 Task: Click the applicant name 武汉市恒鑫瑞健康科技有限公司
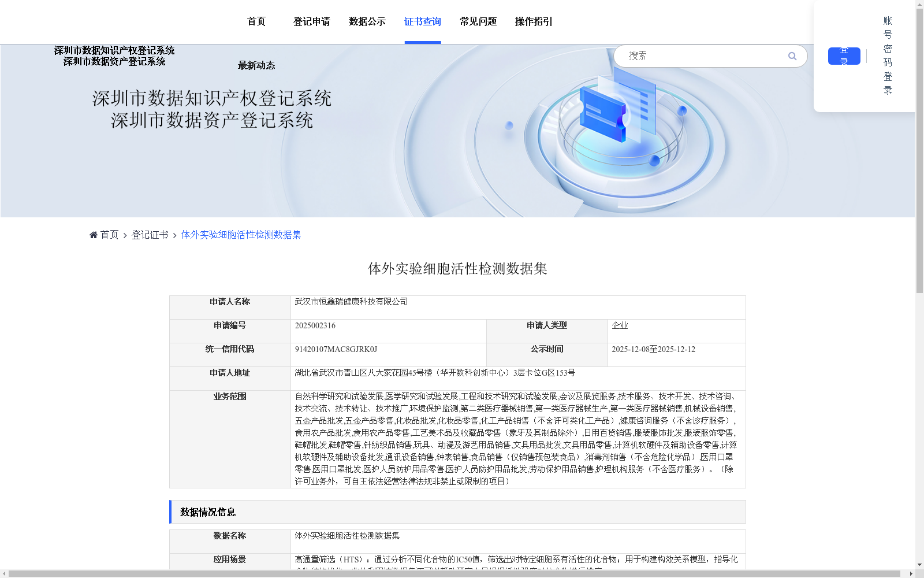pyautogui.click(x=351, y=302)
